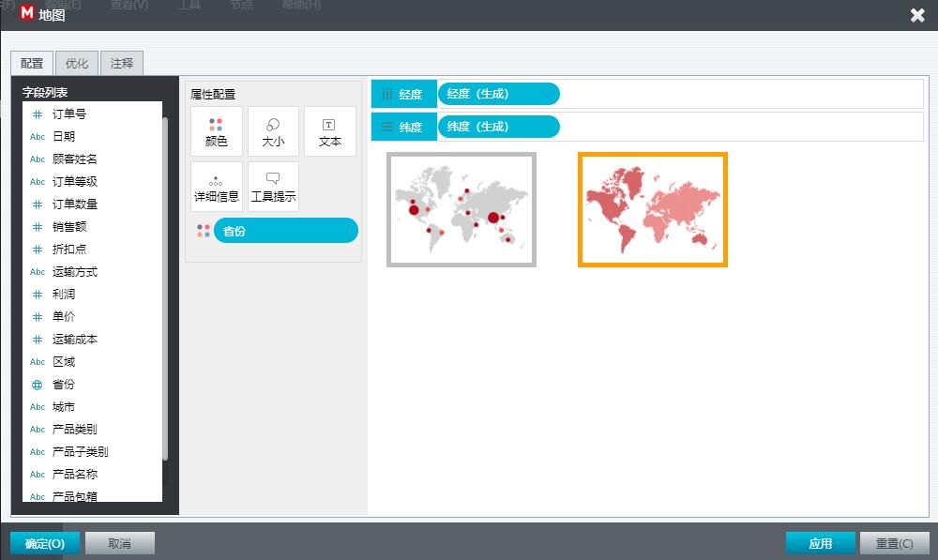
Task: Select the 经度（生成） pill
Action: (498, 94)
